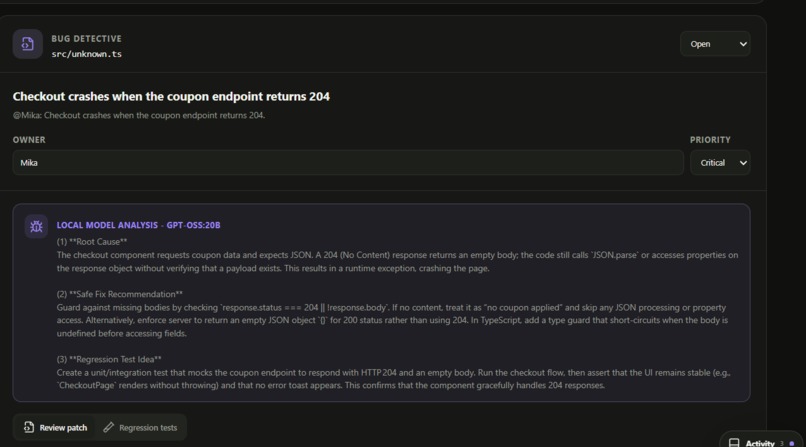
Task: Click the PRIORITY label
Action: 710,140
